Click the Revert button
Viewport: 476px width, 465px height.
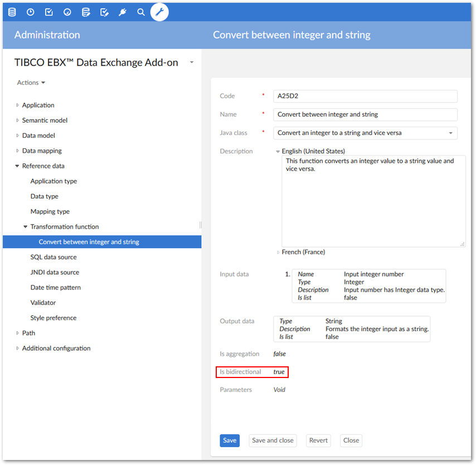click(x=318, y=440)
